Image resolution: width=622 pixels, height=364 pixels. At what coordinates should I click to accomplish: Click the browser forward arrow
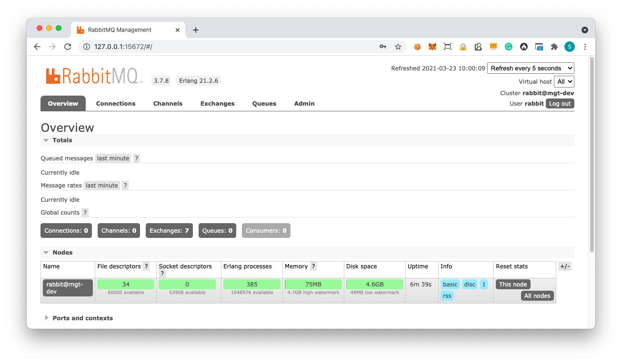pyautogui.click(x=52, y=47)
